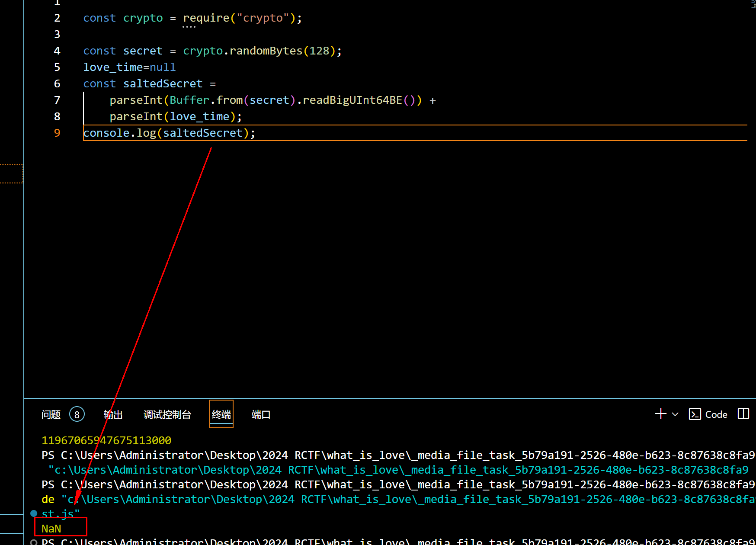Open the 问题 problems tab

[x=51, y=414]
